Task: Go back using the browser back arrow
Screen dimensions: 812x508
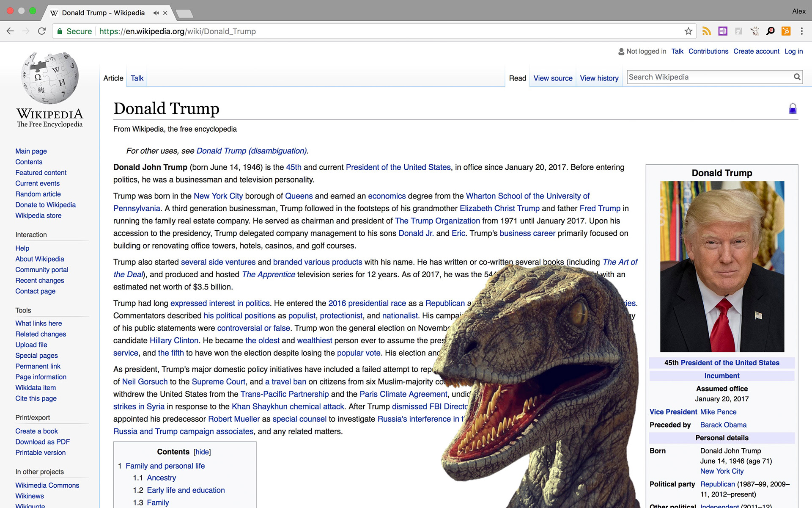Action: click(10, 31)
